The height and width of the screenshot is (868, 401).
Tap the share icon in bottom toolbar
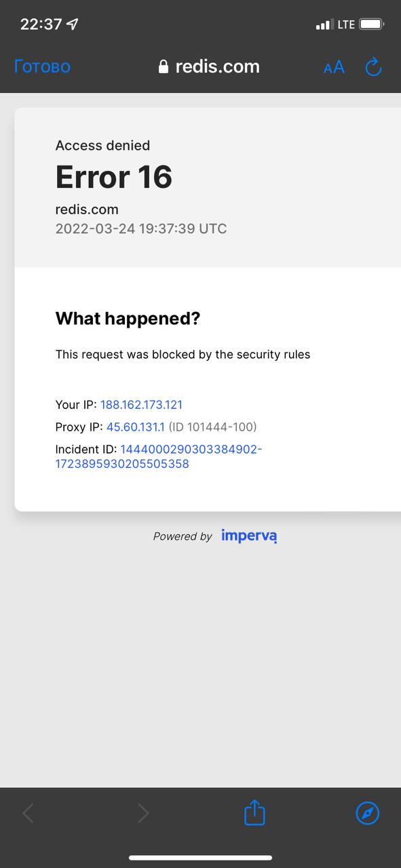254,812
